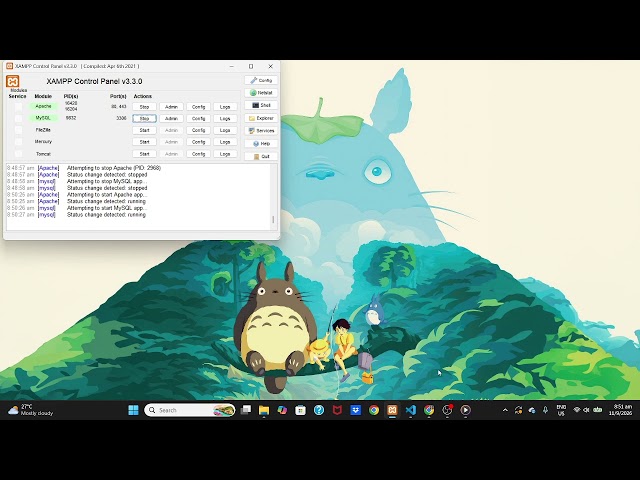
Task: Click the XAMPP log area scrollbar
Action: pos(273,197)
